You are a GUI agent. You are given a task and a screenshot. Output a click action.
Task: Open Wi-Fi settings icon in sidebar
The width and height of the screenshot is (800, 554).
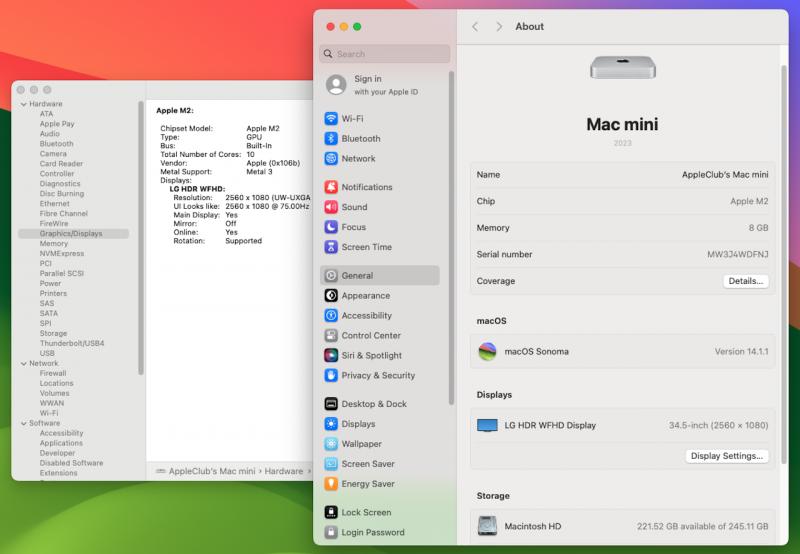coord(331,118)
